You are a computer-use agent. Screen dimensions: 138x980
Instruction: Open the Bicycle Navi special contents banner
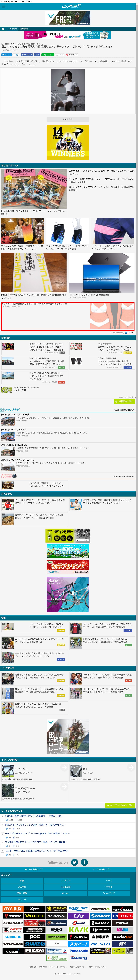point(68,35)
